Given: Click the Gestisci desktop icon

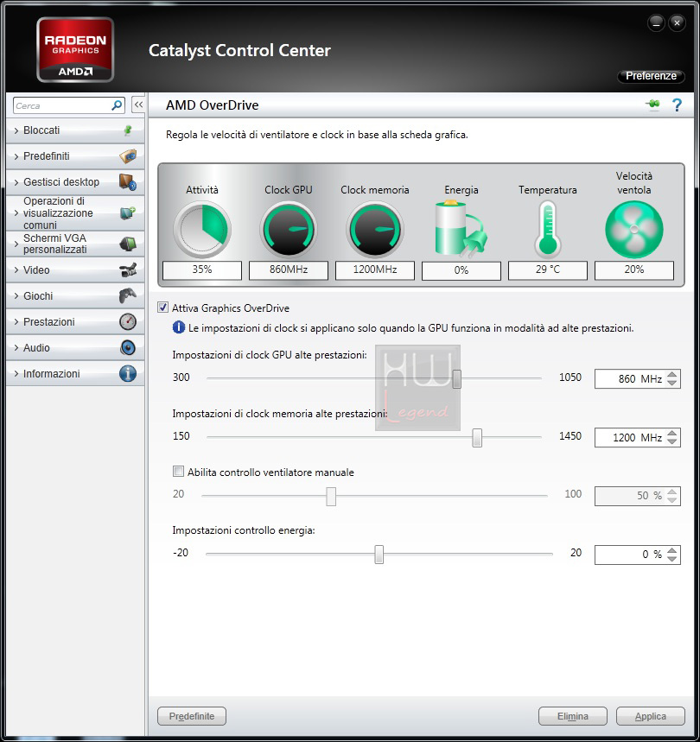Looking at the screenshot, I should pyautogui.click(x=128, y=182).
